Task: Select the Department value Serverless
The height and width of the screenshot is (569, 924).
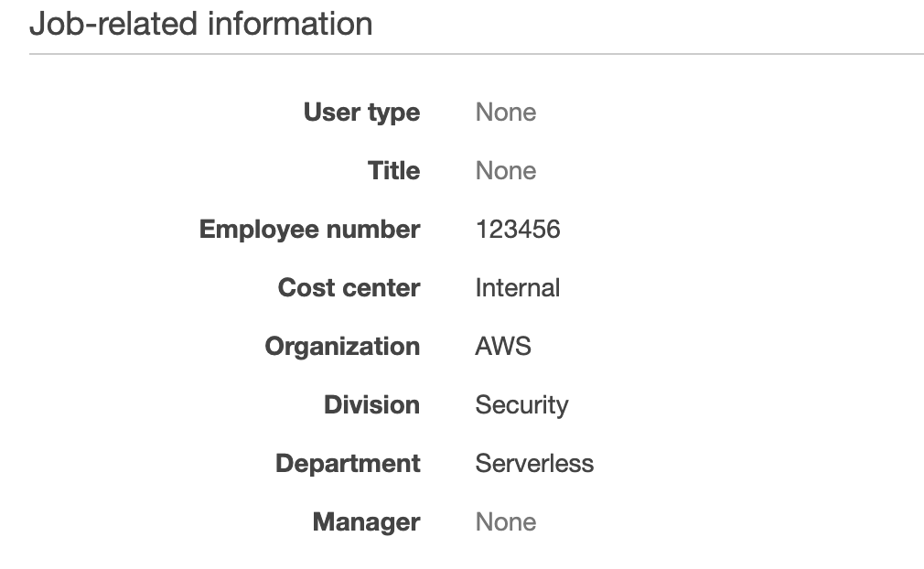Action: 533,463
